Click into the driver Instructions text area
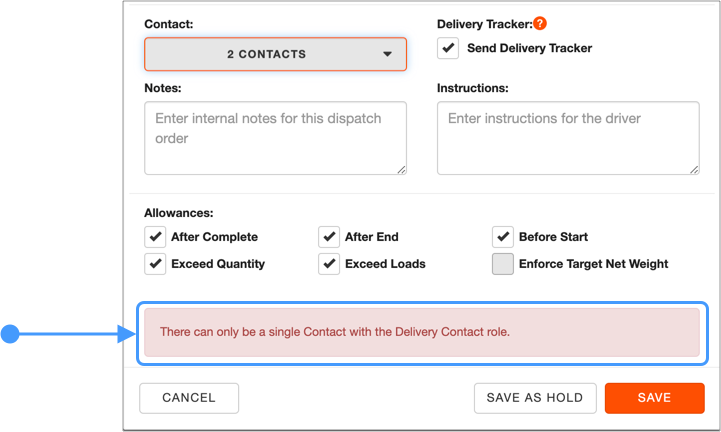This screenshot has height=432, width=721. 568,138
